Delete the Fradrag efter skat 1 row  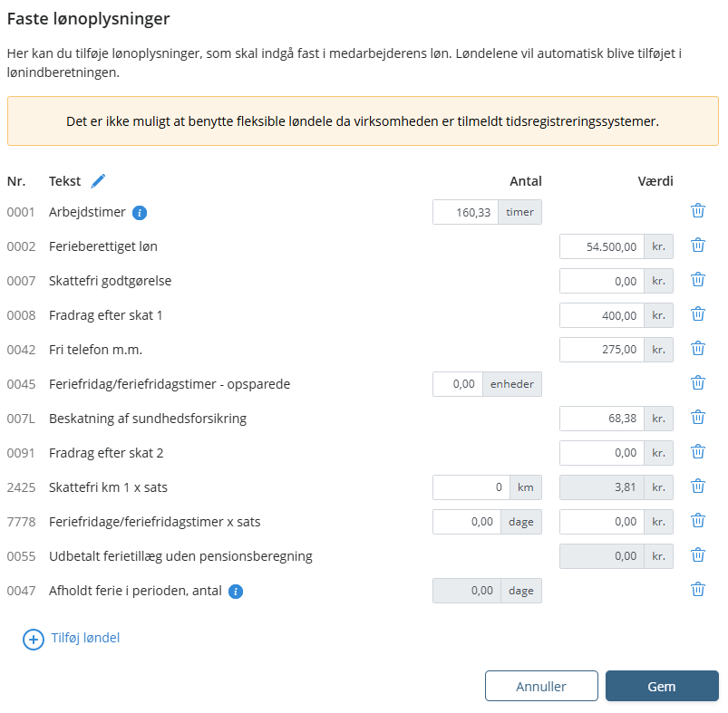pyautogui.click(x=698, y=314)
